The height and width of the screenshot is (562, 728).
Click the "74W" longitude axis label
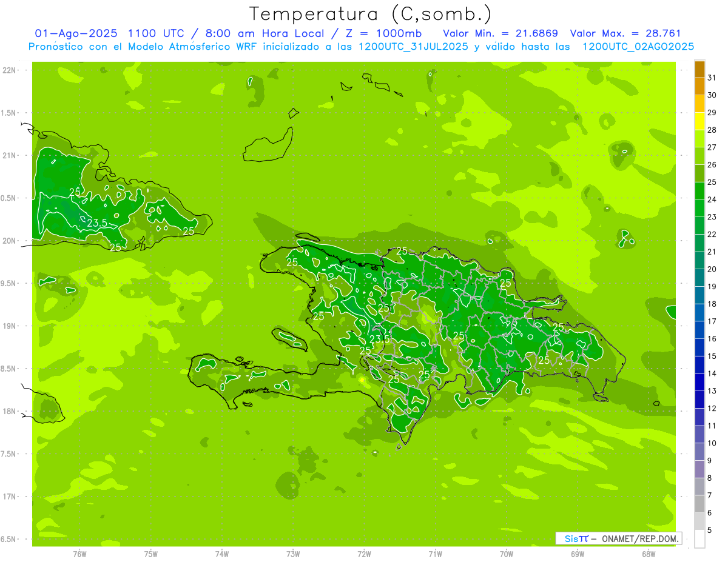tap(222, 554)
